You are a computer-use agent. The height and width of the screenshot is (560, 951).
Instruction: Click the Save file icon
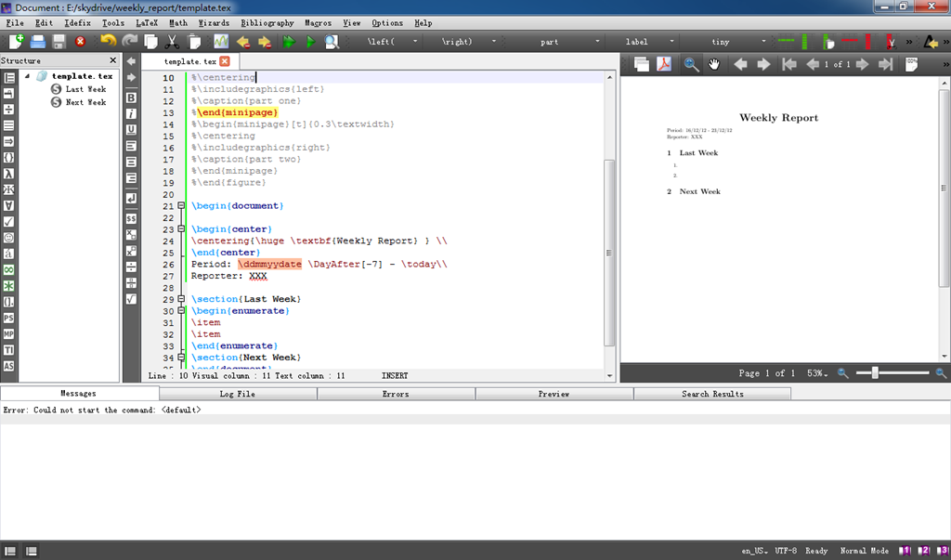[x=59, y=42]
